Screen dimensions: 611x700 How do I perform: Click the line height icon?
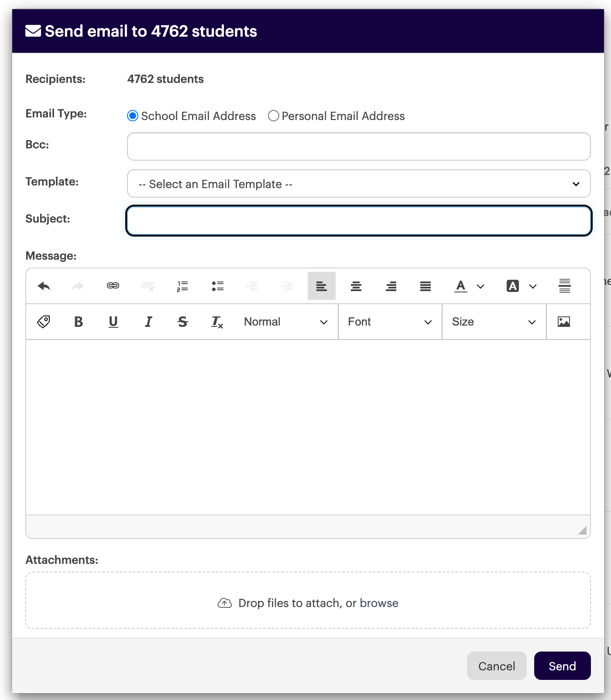(x=565, y=286)
